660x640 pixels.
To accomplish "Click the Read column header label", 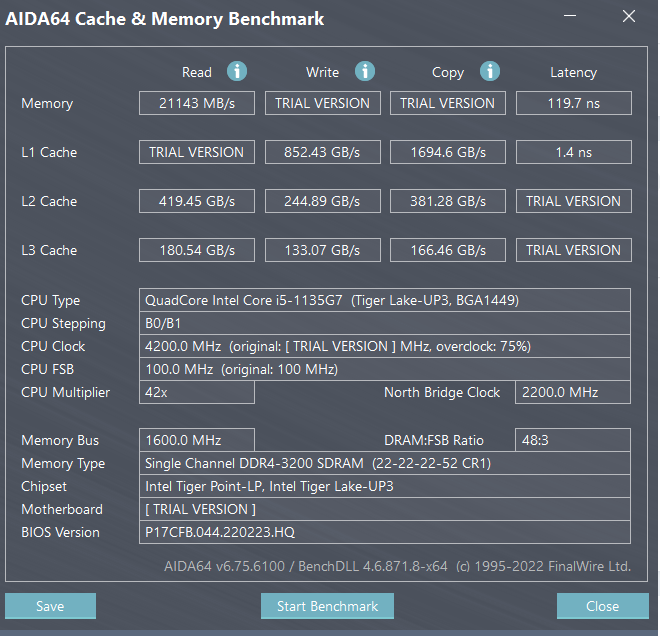I will click(197, 72).
